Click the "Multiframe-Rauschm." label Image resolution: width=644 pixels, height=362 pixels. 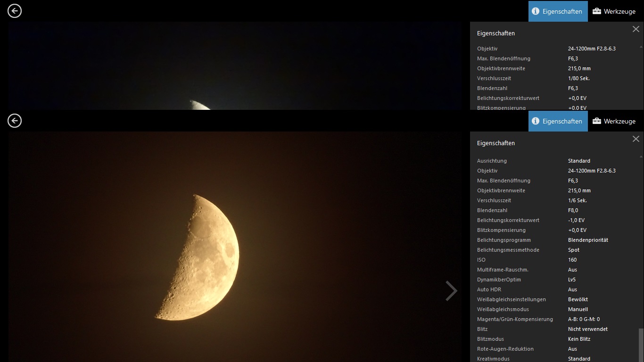click(x=503, y=270)
